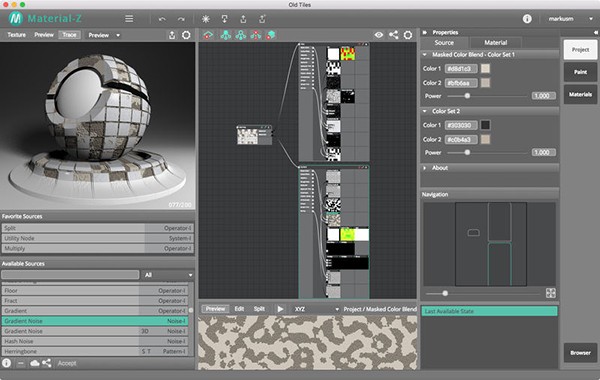Click the info icon below source list
The image size is (600, 380).
click(7, 363)
